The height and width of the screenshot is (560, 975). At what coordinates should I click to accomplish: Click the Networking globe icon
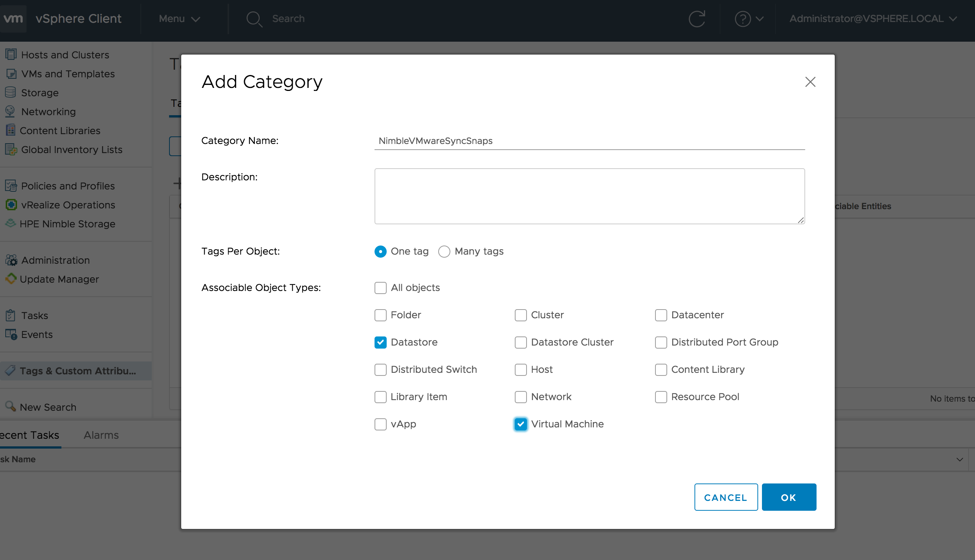click(11, 111)
